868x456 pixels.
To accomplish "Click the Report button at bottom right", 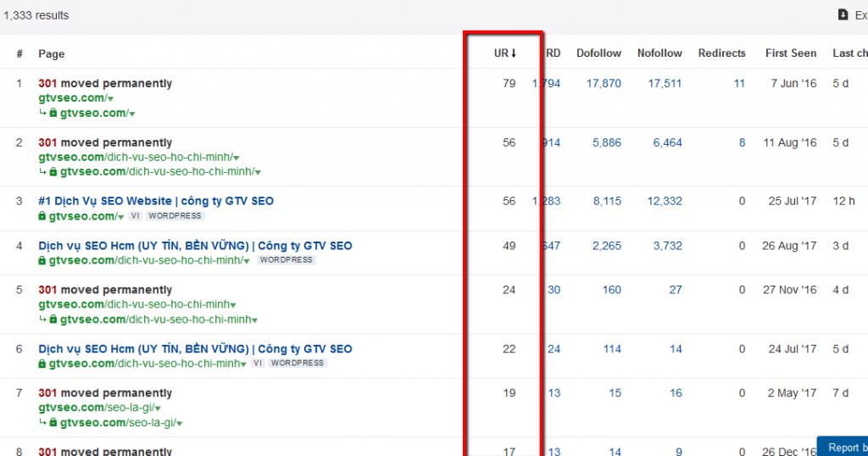I will click(x=843, y=447).
